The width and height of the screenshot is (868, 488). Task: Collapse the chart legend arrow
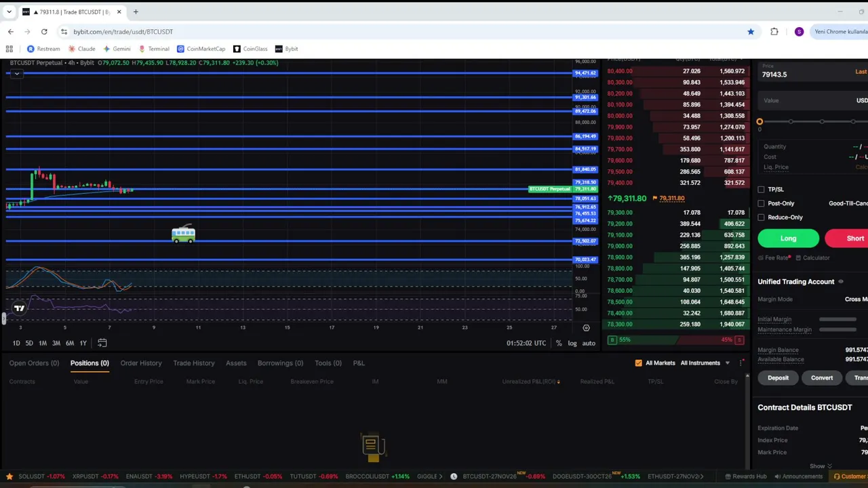coord(16,73)
